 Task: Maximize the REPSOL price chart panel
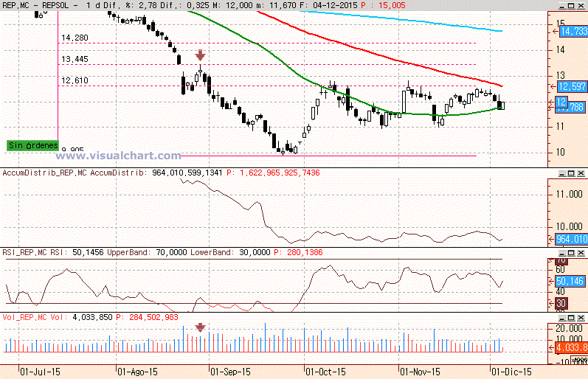(x=571, y=6)
